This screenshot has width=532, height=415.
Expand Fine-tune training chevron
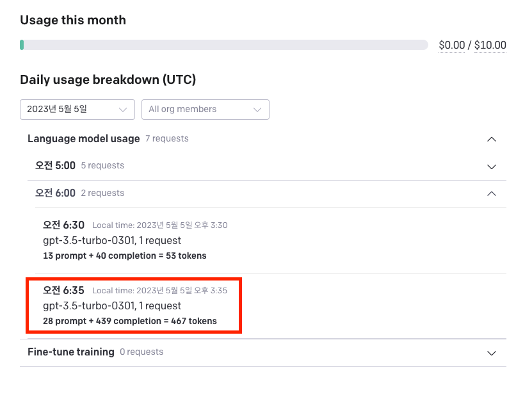coord(492,353)
